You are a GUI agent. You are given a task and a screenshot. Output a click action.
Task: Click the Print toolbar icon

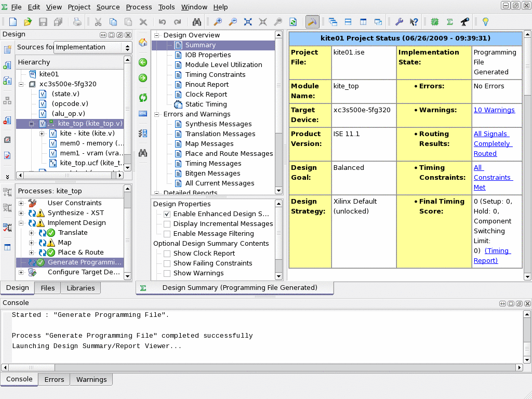[x=77, y=22]
